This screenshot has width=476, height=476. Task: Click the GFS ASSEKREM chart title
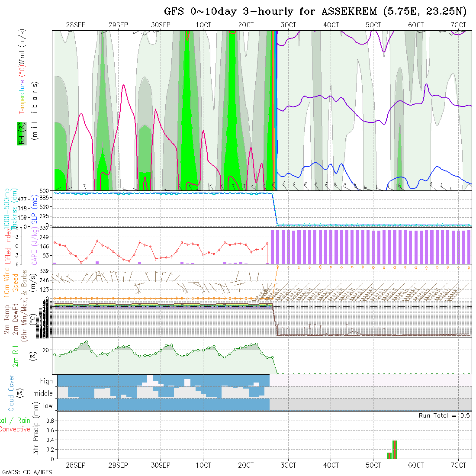[315, 11]
